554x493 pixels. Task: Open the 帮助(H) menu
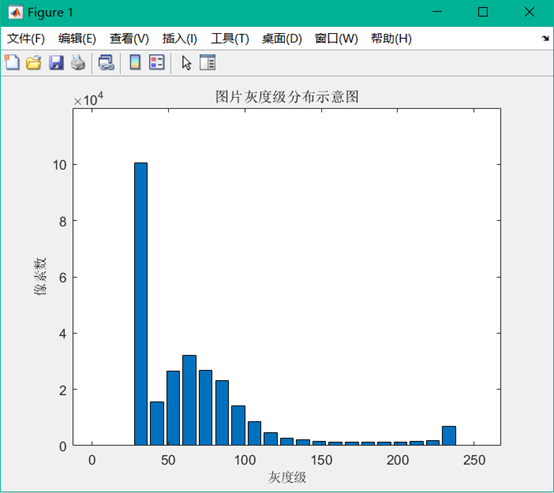[x=391, y=39]
